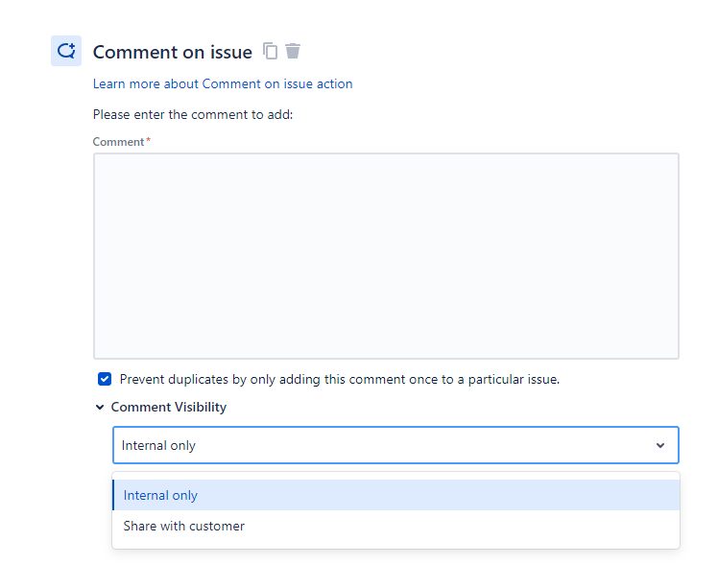Choose the Internal only option from the list

pos(160,495)
